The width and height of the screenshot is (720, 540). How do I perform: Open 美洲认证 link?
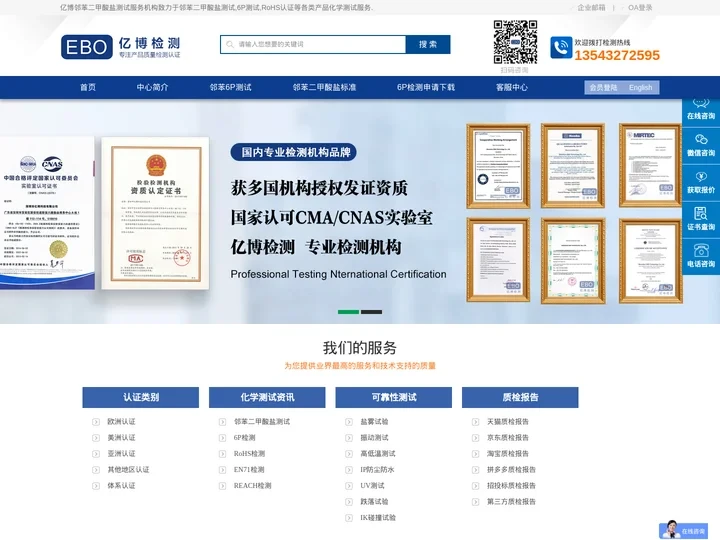(121, 438)
